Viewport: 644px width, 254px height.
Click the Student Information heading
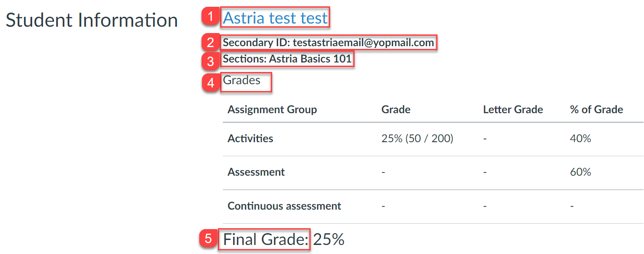tap(91, 20)
